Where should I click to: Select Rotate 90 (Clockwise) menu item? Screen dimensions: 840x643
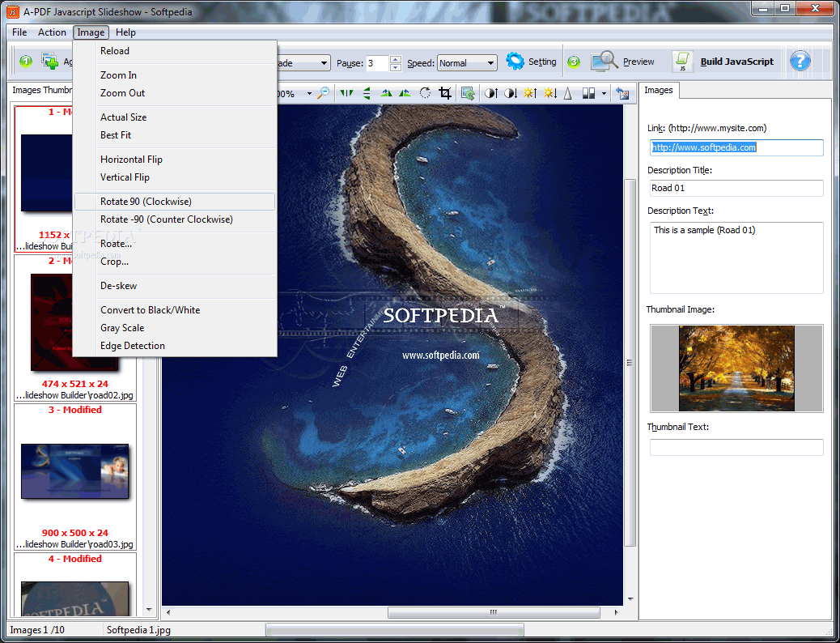(175, 202)
